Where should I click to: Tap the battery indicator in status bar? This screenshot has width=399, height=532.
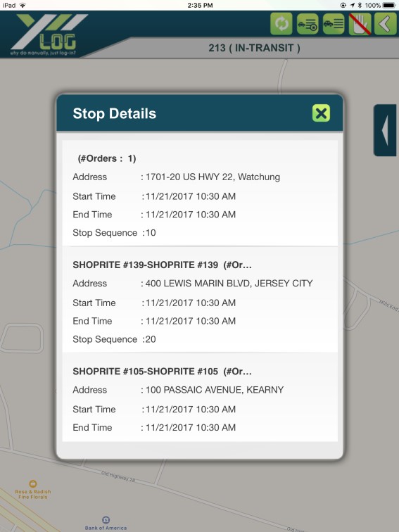389,5
